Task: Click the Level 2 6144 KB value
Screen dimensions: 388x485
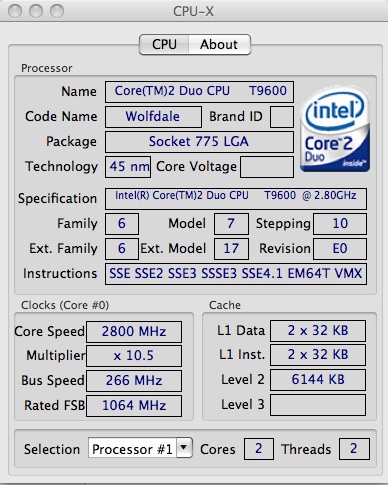Action: 318,380
